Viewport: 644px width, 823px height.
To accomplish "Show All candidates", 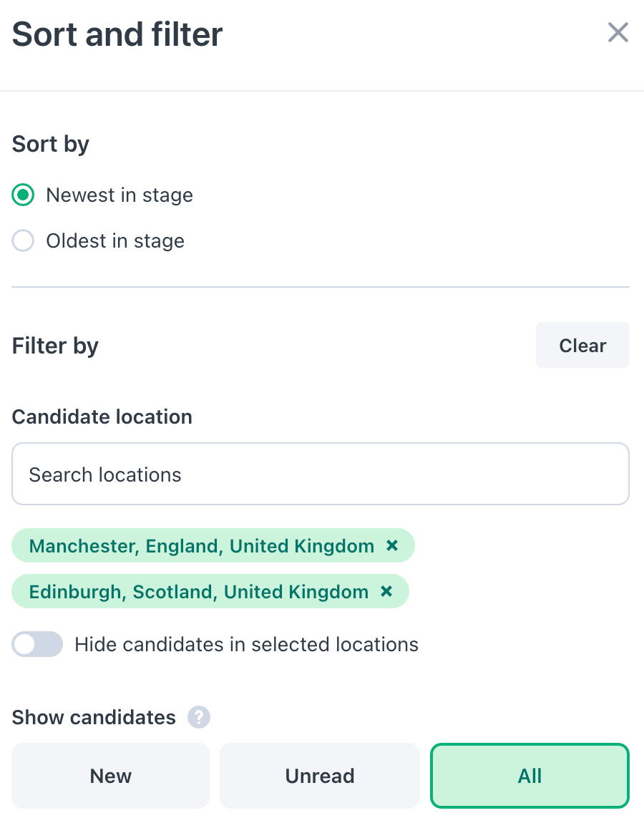I will coord(530,776).
